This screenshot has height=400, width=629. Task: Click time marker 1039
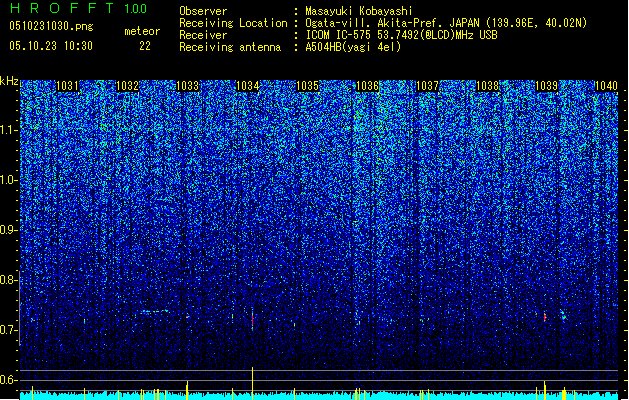click(547, 86)
